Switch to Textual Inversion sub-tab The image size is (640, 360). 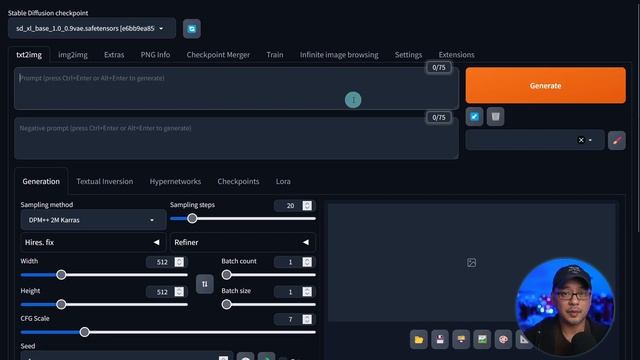coord(104,181)
